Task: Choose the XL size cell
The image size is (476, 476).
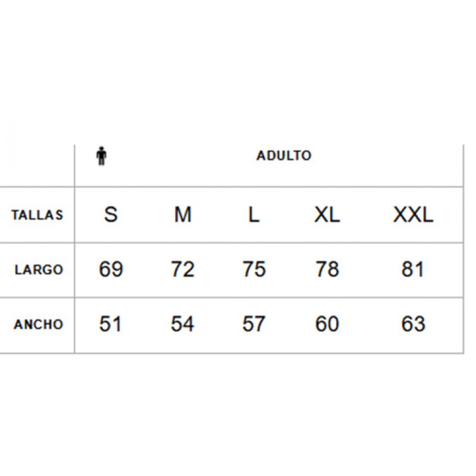Action: [327, 215]
